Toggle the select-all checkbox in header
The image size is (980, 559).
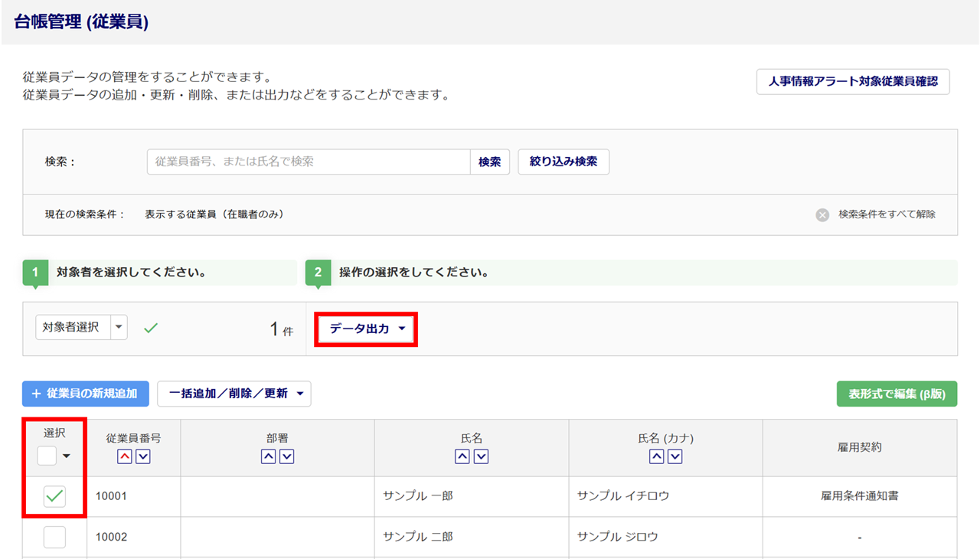tap(47, 456)
